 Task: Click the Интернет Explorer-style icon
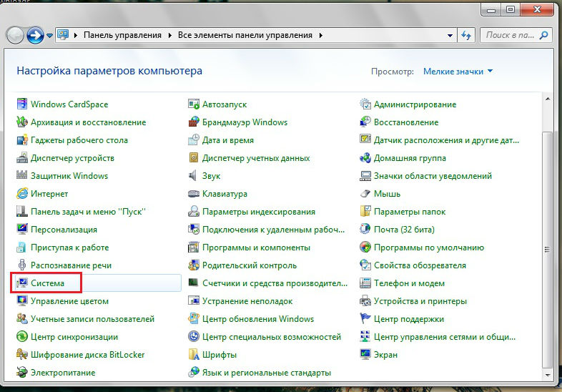click(22, 194)
